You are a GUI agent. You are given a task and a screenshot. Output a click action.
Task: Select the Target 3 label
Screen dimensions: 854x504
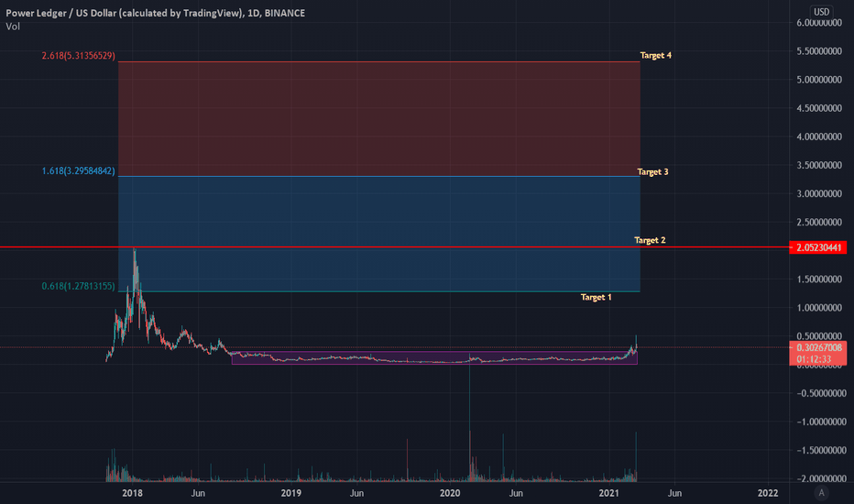(652, 172)
